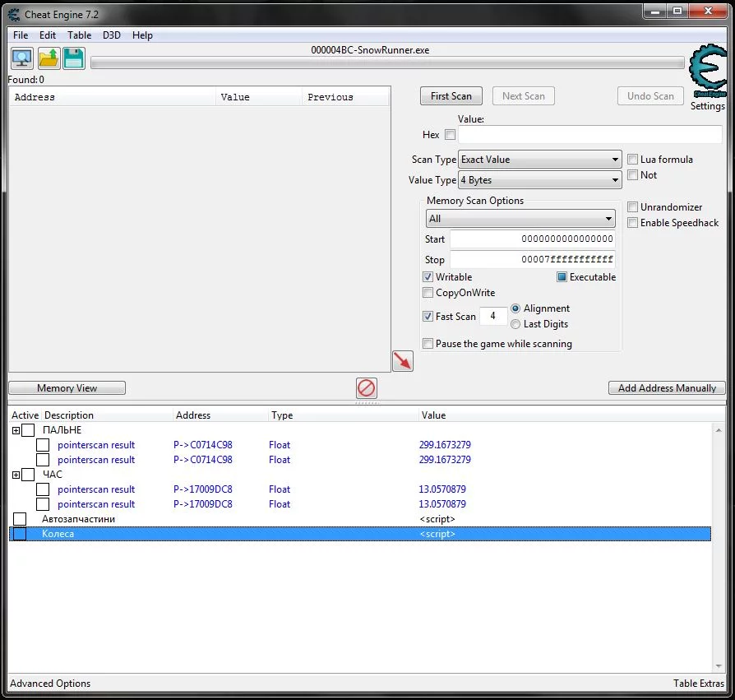Expand the ЧАС group
The height and width of the screenshot is (700, 735).
point(16,475)
